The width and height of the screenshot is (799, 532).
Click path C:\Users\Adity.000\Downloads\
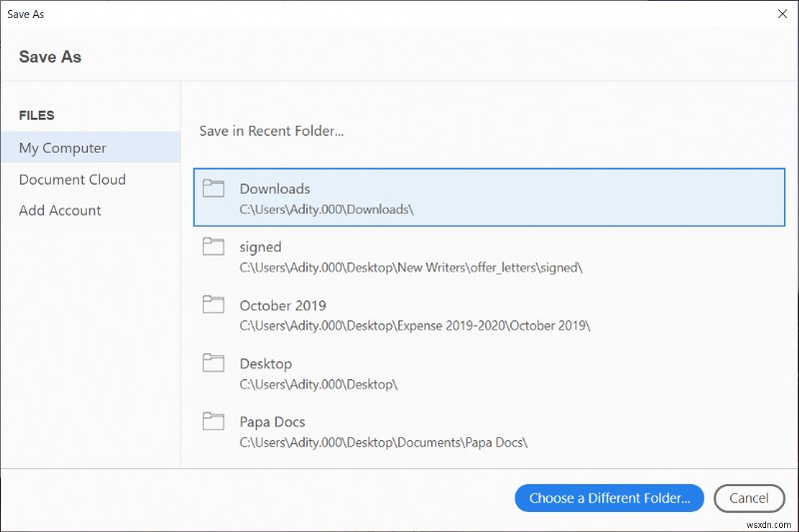(x=327, y=210)
